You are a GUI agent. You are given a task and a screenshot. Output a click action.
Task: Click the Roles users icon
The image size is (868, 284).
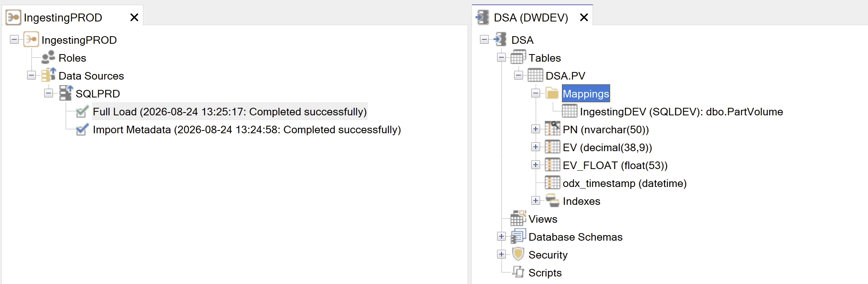click(49, 58)
